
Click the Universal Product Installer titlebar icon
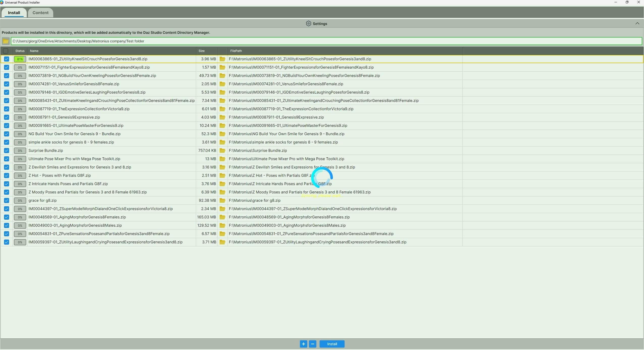point(3,2)
